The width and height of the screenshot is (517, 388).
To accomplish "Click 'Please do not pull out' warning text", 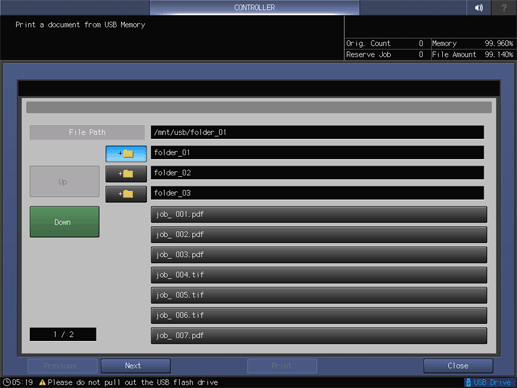I will (x=133, y=382).
